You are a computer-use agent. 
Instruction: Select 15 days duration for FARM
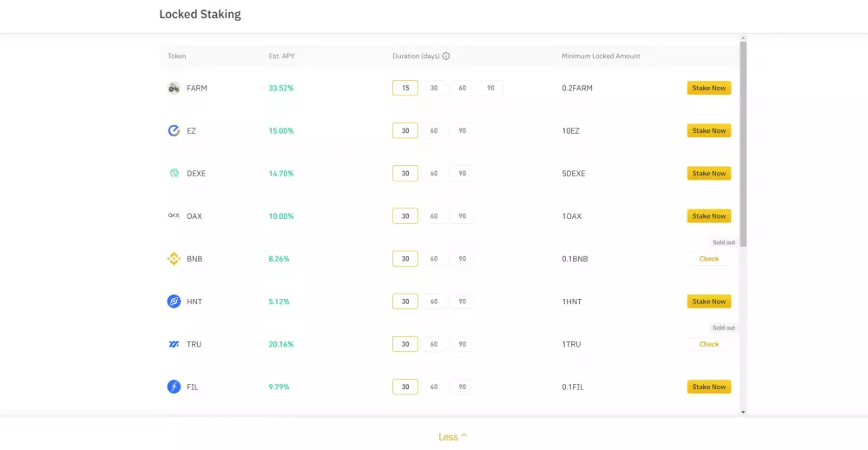[x=405, y=88]
